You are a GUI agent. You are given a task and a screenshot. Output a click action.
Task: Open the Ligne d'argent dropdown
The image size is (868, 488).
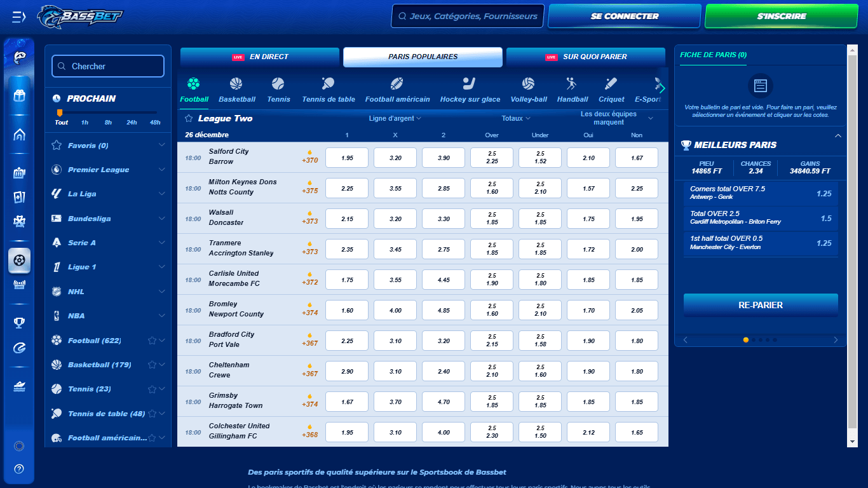[395, 118]
